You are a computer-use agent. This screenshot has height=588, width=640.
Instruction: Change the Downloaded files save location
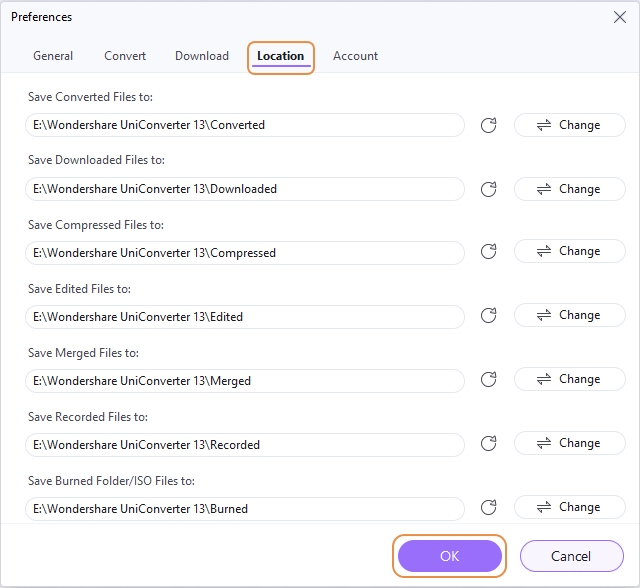[x=569, y=189]
